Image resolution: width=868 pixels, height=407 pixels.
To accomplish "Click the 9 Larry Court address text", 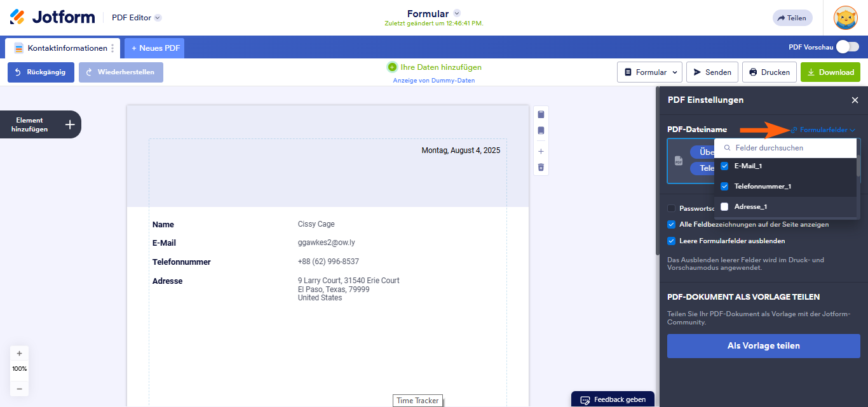I will 349,289.
